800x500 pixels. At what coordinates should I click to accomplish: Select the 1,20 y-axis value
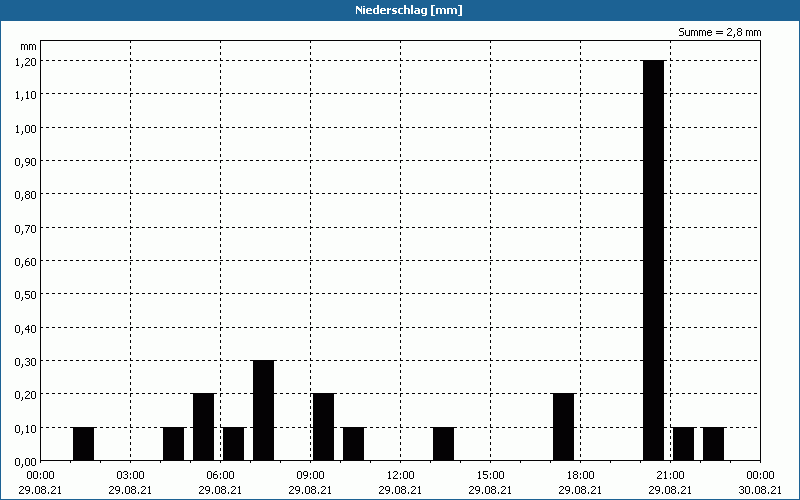26,61
